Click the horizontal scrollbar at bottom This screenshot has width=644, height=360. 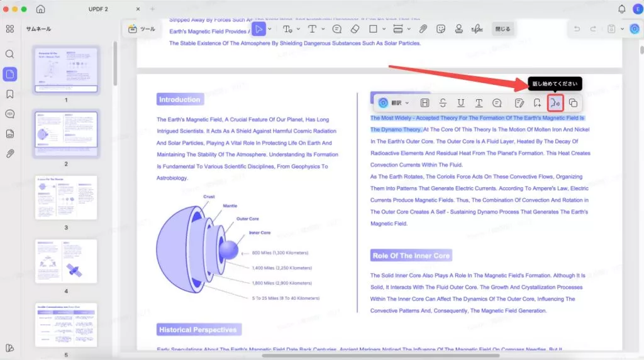(380, 356)
